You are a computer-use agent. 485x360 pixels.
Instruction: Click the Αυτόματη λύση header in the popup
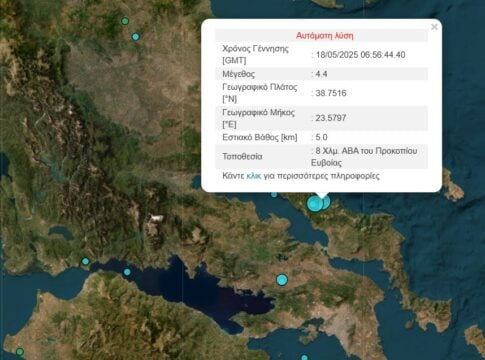(x=325, y=36)
